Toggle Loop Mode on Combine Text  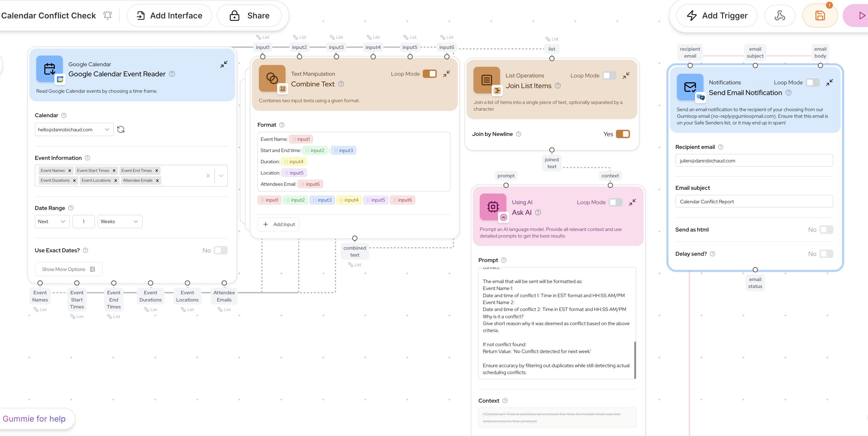coord(430,74)
